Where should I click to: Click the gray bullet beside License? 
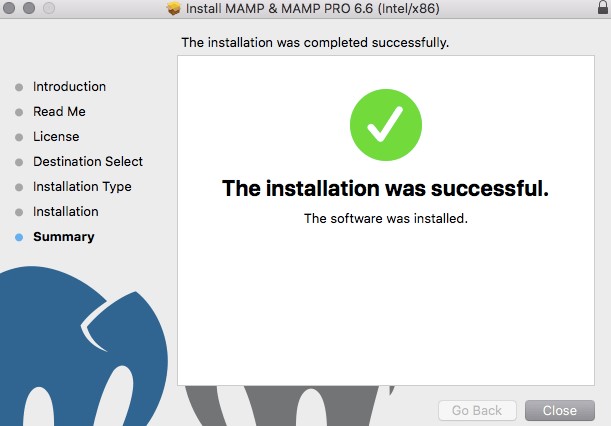tap(19, 137)
